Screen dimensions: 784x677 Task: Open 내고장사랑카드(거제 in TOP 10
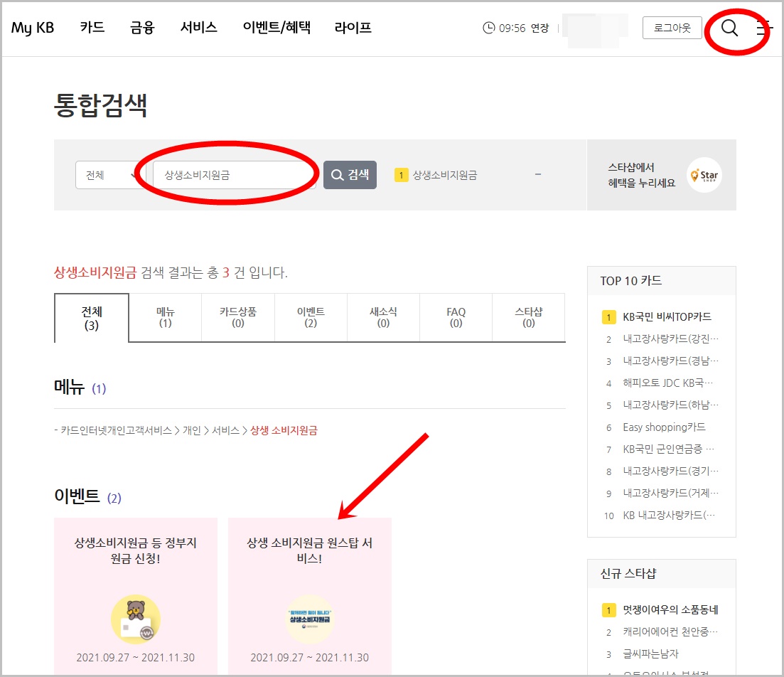click(x=670, y=493)
